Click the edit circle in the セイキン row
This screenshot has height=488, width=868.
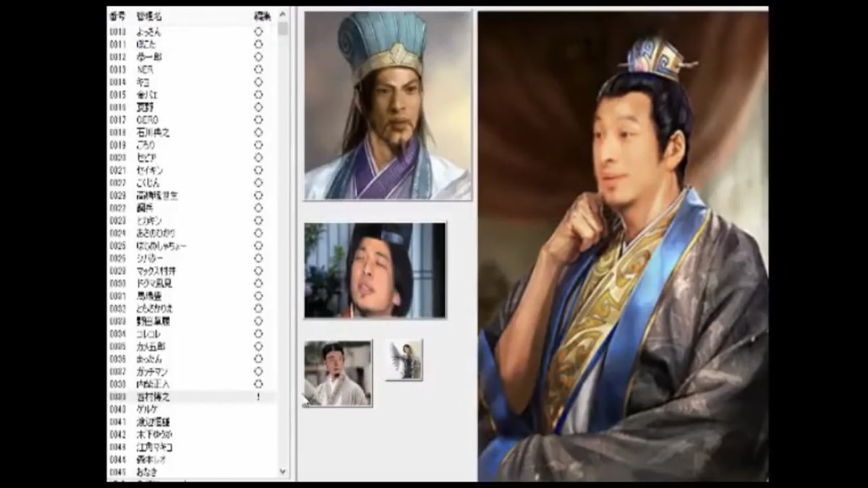point(258,170)
